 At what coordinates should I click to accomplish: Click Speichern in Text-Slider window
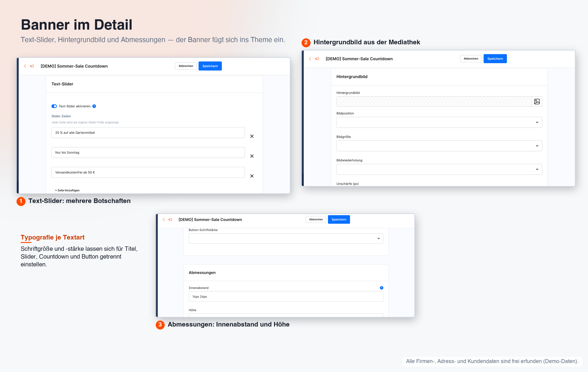[x=210, y=66]
